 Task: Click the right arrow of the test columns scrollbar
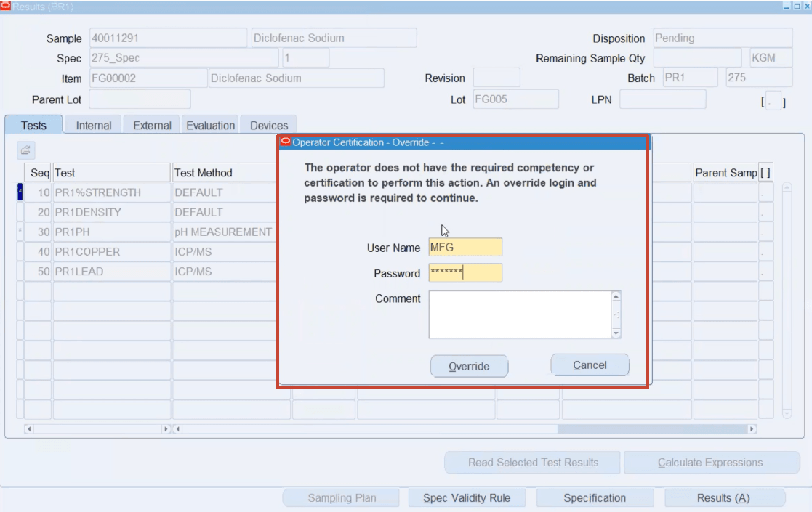point(166,428)
